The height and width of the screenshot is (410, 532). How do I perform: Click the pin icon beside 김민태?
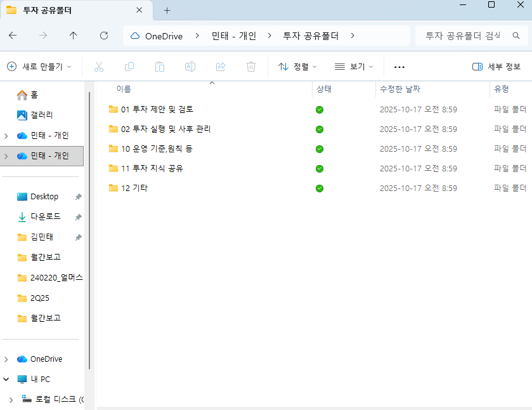click(x=79, y=237)
